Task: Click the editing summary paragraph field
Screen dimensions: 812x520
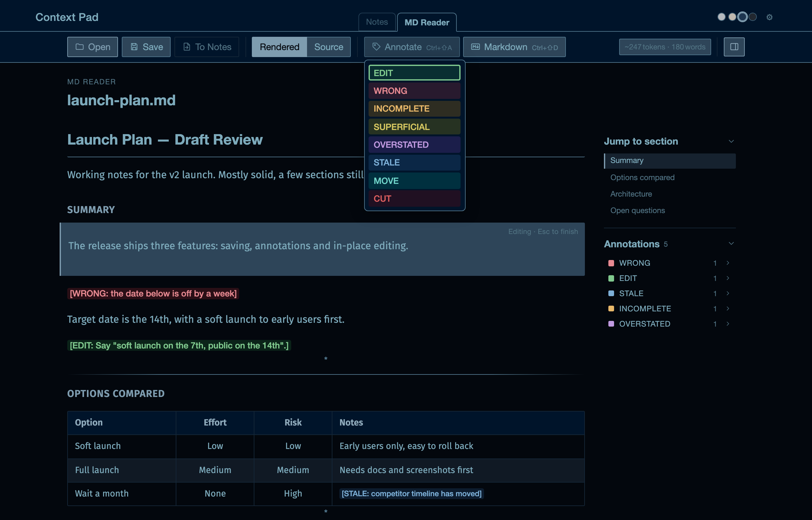Action: (x=323, y=249)
